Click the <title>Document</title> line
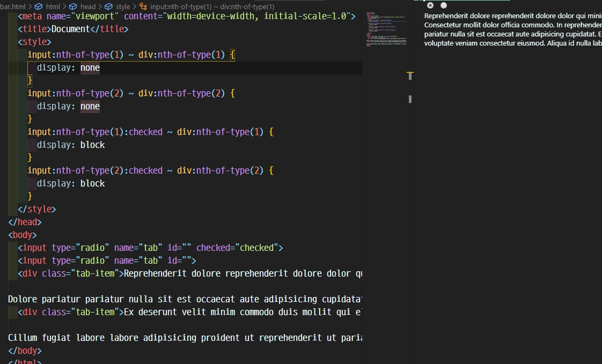The image size is (602, 364). pos(73,29)
